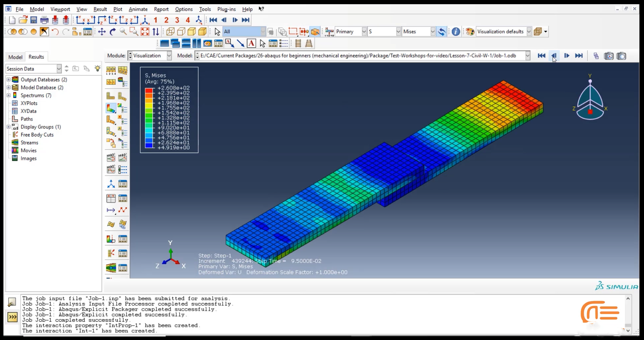
Task: Jump to first frame
Action: pos(541,56)
